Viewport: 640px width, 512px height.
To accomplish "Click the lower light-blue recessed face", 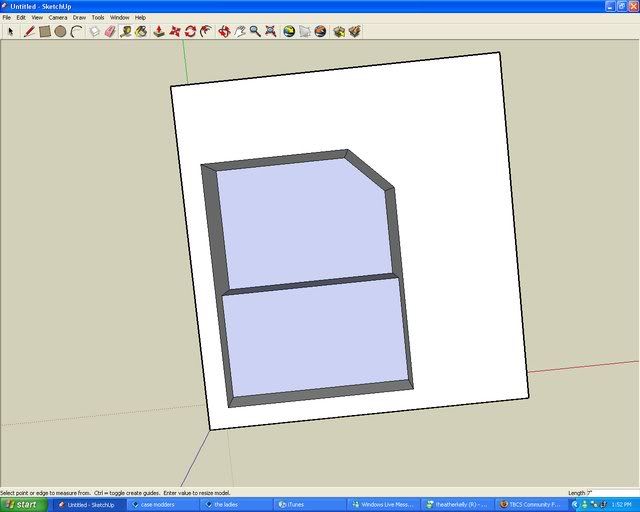I will coord(316,337).
